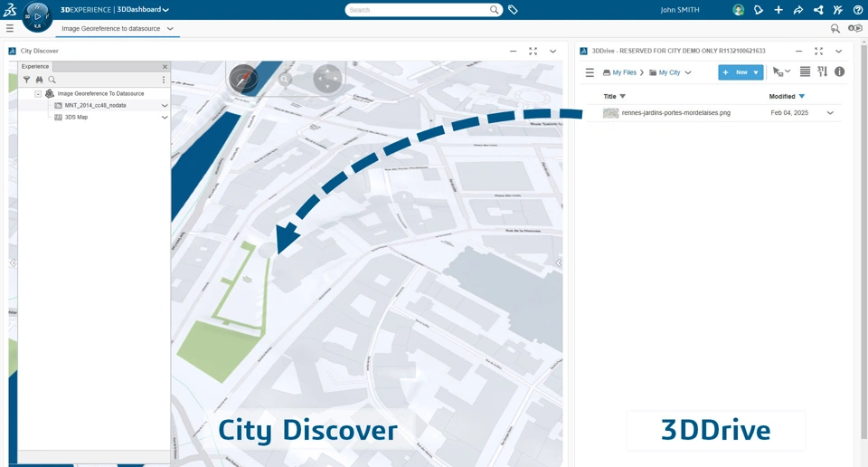Click the rennes-jardins-portes-mordelaises.png file name
Image resolution: width=868 pixels, height=467 pixels.
[676, 113]
